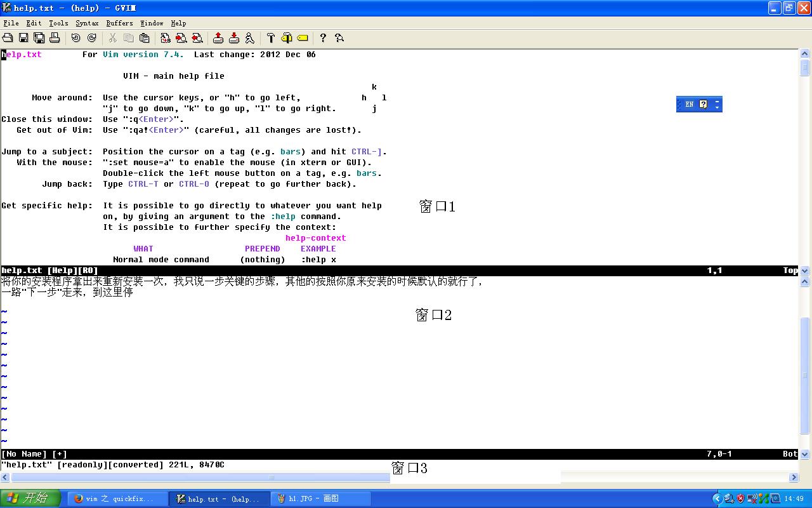Click 'help.txt - (help)' taskbar item

pyautogui.click(x=219, y=499)
